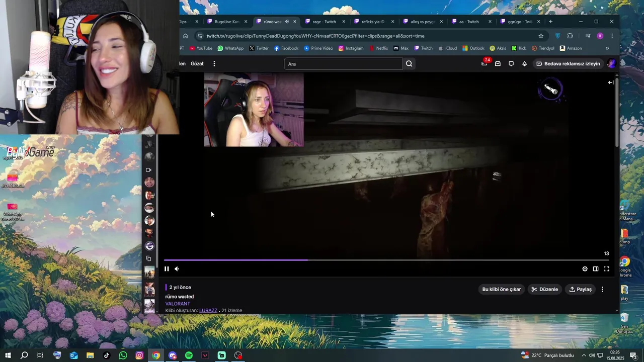The height and width of the screenshot is (362, 644).
Task: Mute the clip volume speaker icon
Action: point(177,269)
